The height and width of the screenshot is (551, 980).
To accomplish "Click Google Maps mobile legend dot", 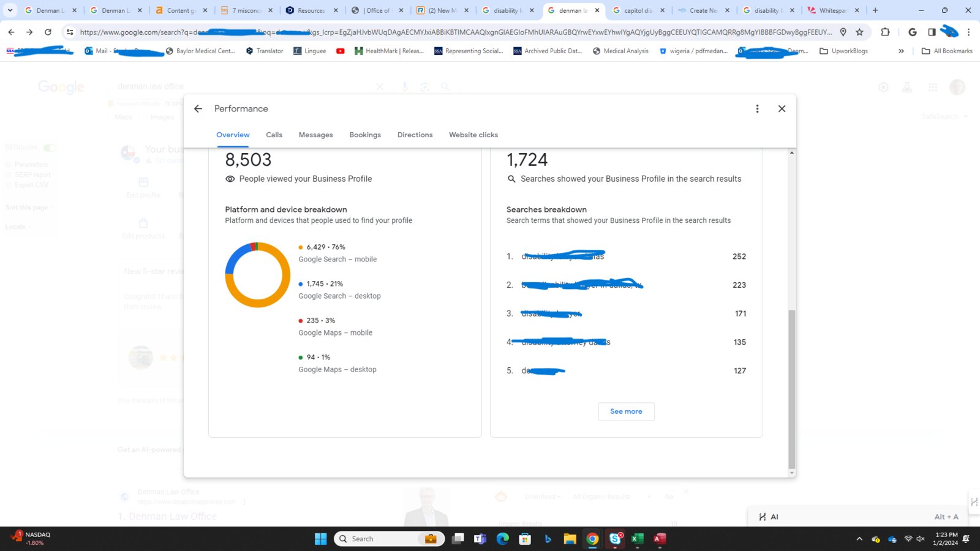I will pyautogui.click(x=301, y=321).
